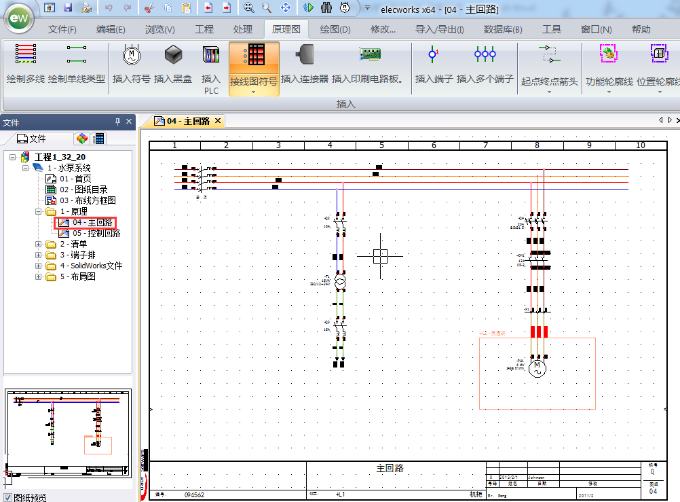Screen dimensions: 680x502
Task: Collapse the 1 - 原理 folder
Action: pos(38,212)
